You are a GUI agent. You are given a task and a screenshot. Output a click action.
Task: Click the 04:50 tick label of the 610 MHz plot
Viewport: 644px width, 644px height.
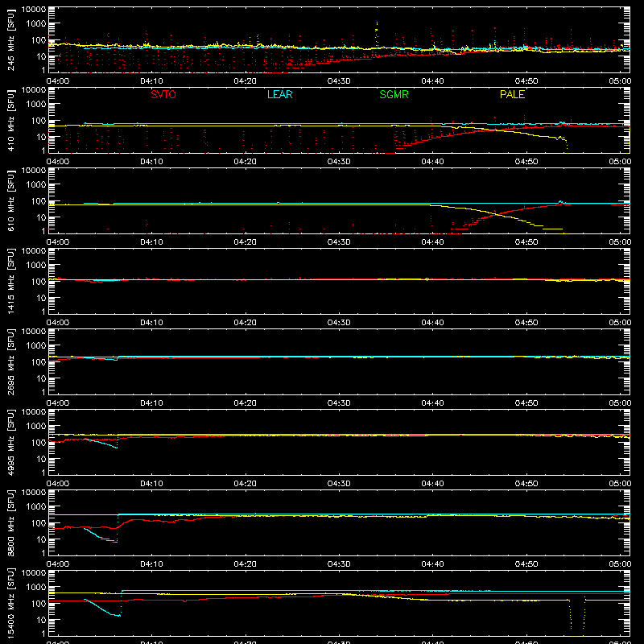coord(526,242)
